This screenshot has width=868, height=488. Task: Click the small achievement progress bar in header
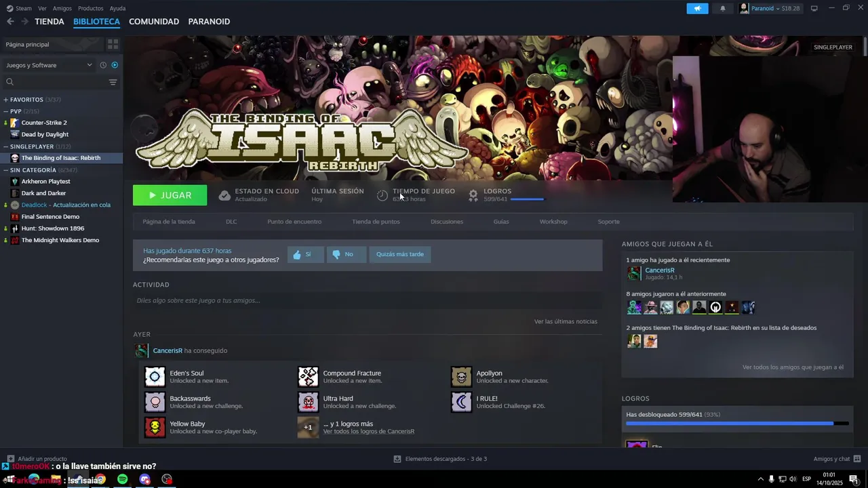point(527,199)
